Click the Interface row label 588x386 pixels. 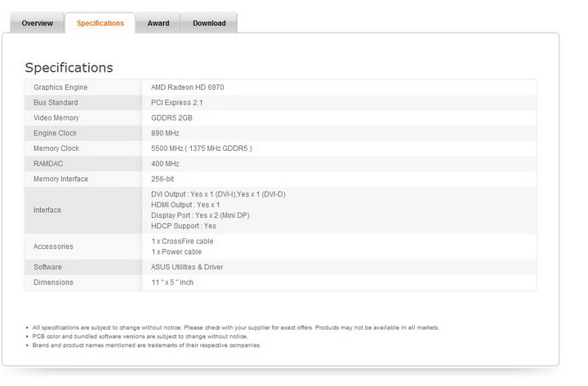[47, 211]
